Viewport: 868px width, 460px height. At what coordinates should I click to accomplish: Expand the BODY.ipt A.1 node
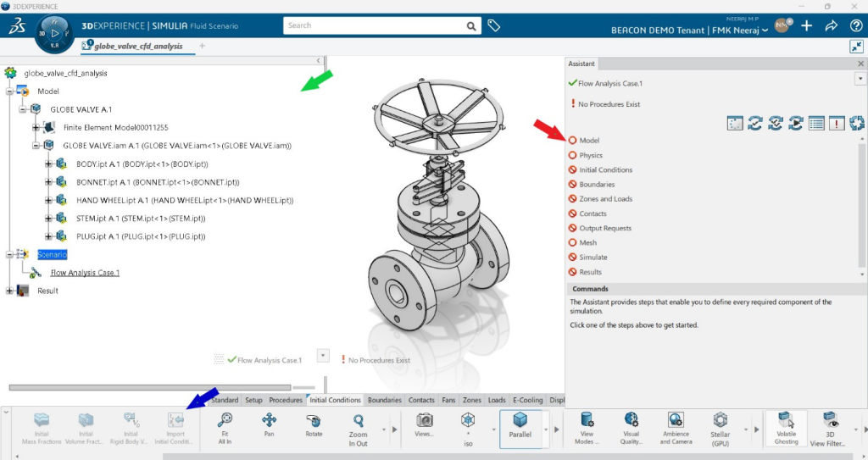[48, 163]
